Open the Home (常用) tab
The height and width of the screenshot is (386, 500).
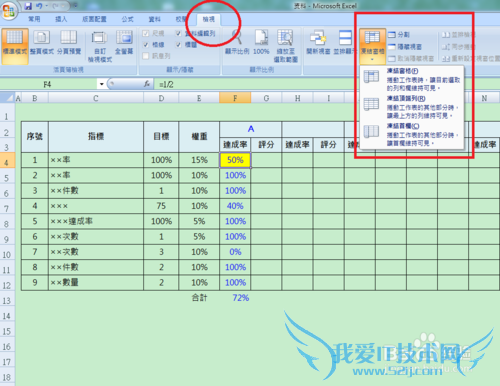(x=34, y=19)
